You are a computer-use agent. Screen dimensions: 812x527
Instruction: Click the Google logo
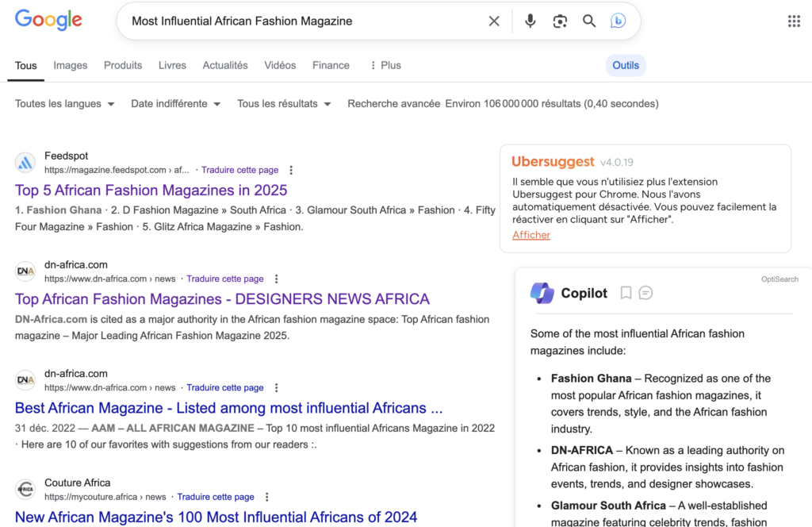point(48,20)
